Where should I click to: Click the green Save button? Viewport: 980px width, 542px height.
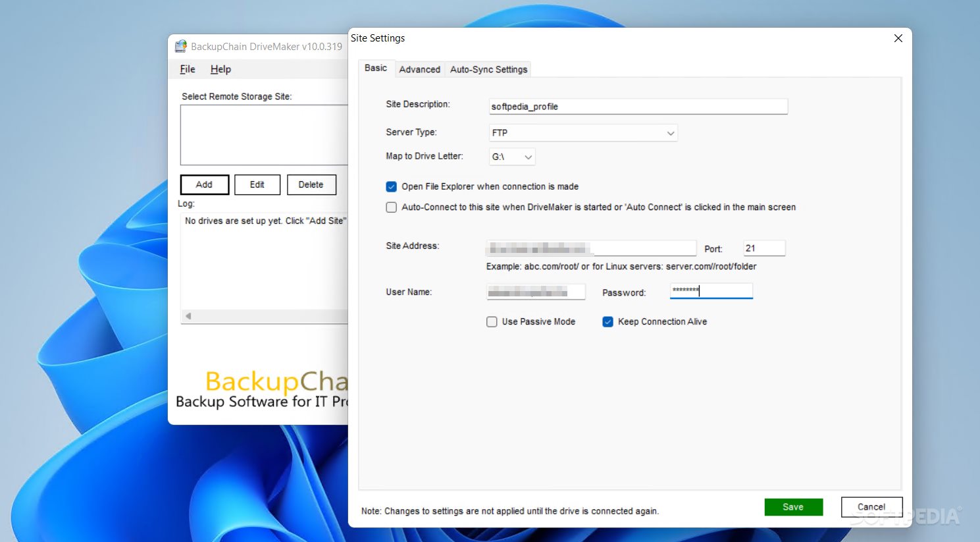(793, 507)
